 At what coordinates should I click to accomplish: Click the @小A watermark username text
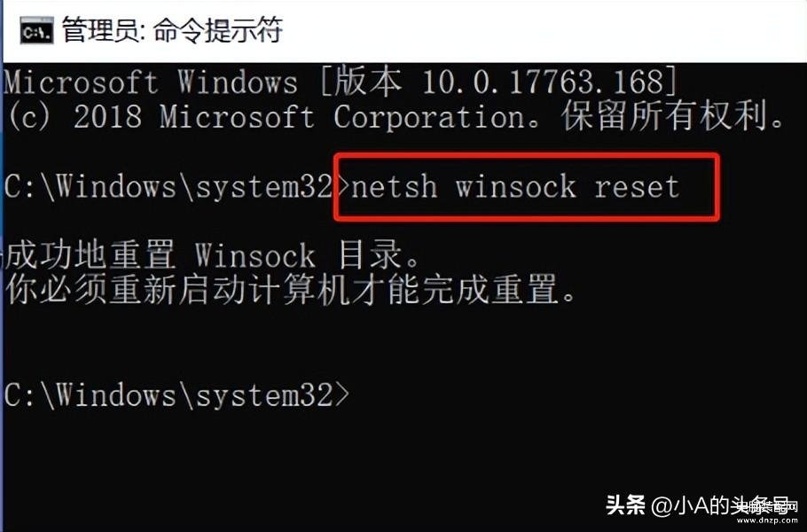(x=680, y=505)
